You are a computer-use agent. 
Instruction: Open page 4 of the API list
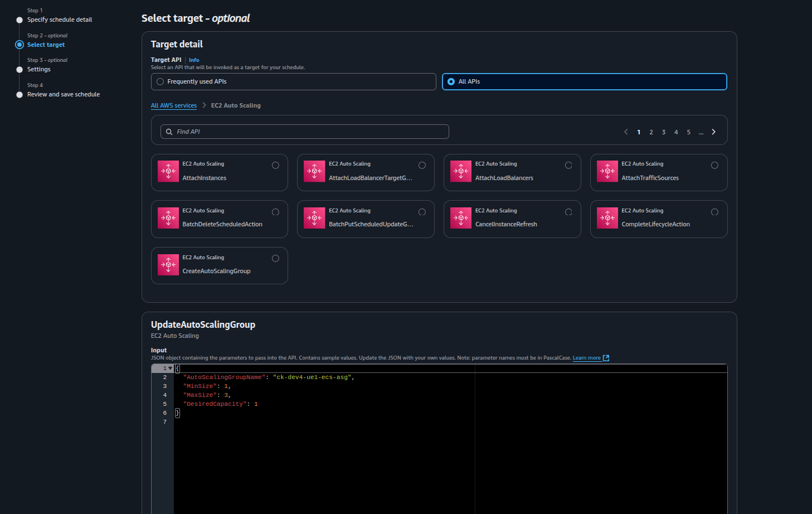[676, 132]
